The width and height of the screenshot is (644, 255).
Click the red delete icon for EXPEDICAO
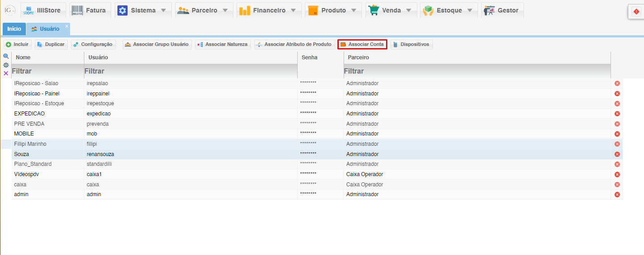(617, 114)
